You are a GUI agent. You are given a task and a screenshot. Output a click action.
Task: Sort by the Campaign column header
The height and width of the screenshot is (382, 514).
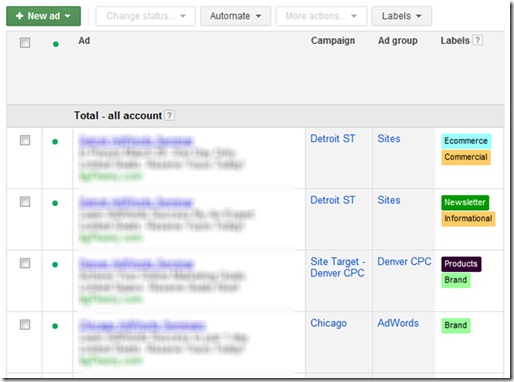pyautogui.click(x=333, y=41)
